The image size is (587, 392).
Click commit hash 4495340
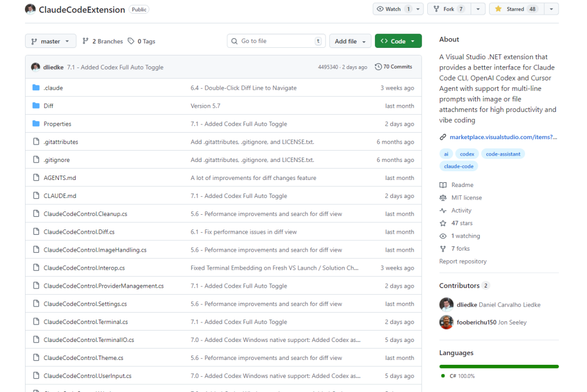coord(328,67)
